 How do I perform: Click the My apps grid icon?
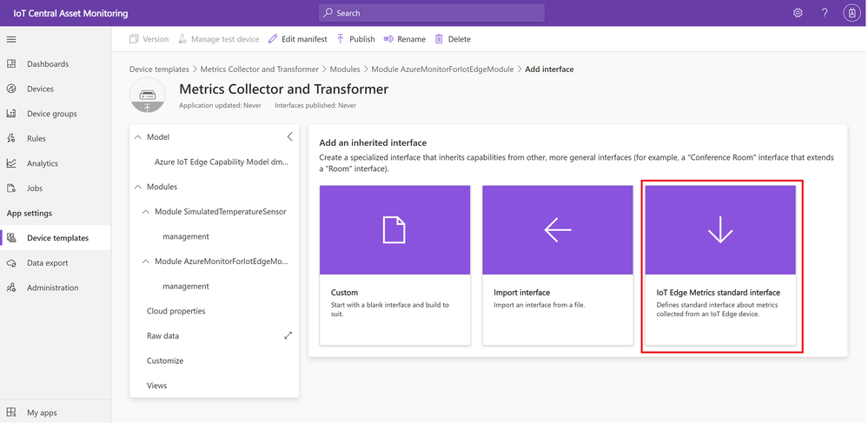coord(11,413)
